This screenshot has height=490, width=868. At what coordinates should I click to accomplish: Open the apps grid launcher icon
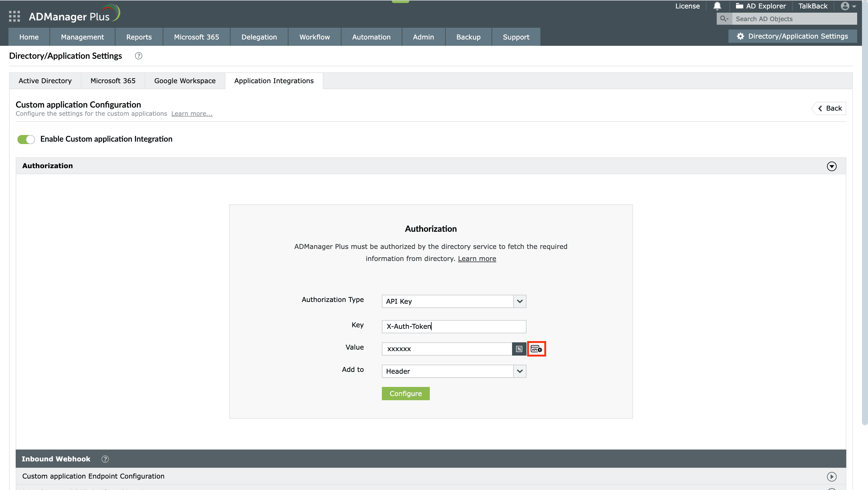point(14,16)
